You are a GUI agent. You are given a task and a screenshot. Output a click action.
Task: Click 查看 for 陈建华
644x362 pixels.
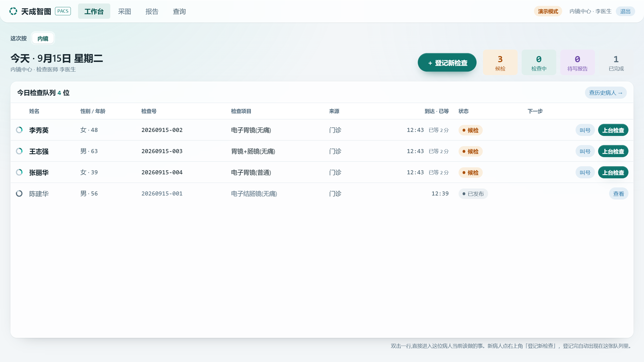[619, 194]
